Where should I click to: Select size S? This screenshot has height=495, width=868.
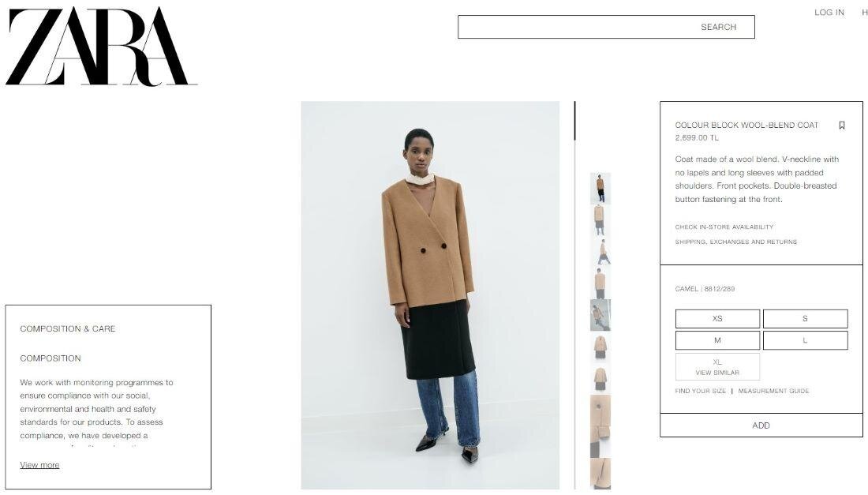[805, 318]
